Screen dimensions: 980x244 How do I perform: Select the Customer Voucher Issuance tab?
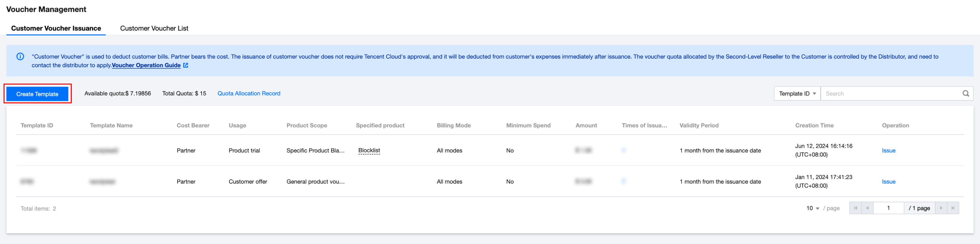point(56,28)
